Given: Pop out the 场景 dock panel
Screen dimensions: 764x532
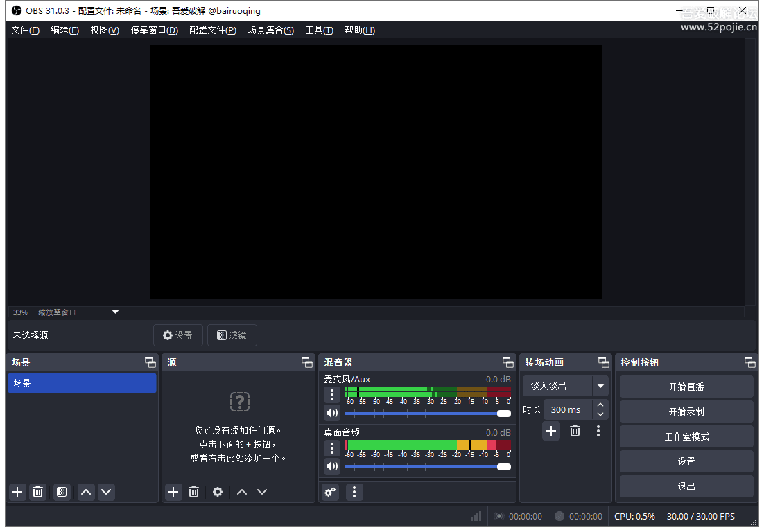Looking at the screenshot, I should tap(150, 362).
